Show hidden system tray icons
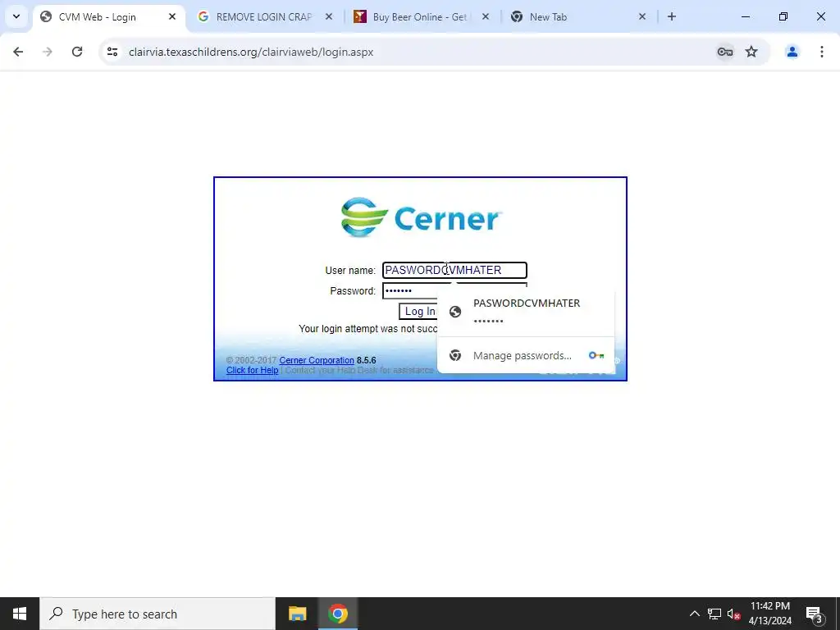Image resolution: width=840 pixels, height=630 pixels. 694,614
